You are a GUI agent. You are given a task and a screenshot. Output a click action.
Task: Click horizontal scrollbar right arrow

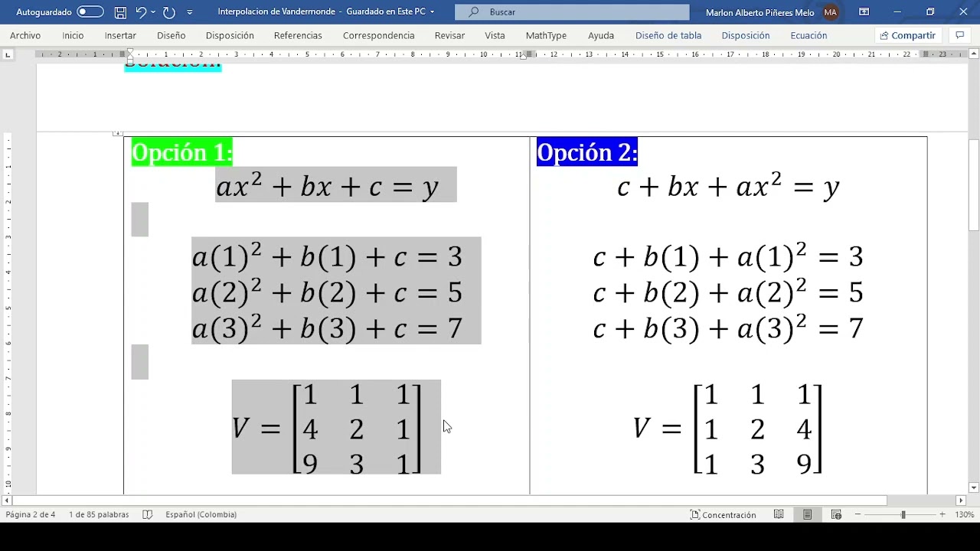pos(961,500)
